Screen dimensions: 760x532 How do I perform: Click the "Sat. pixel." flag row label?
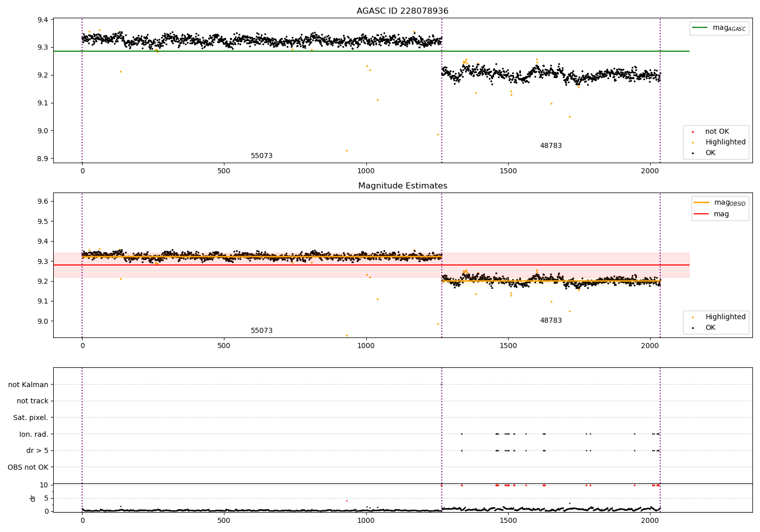(31, 418)
